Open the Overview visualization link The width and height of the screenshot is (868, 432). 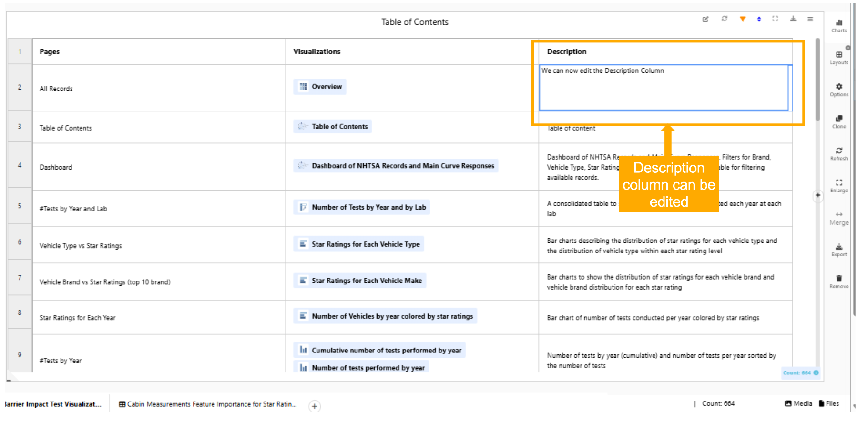point(320,87)
